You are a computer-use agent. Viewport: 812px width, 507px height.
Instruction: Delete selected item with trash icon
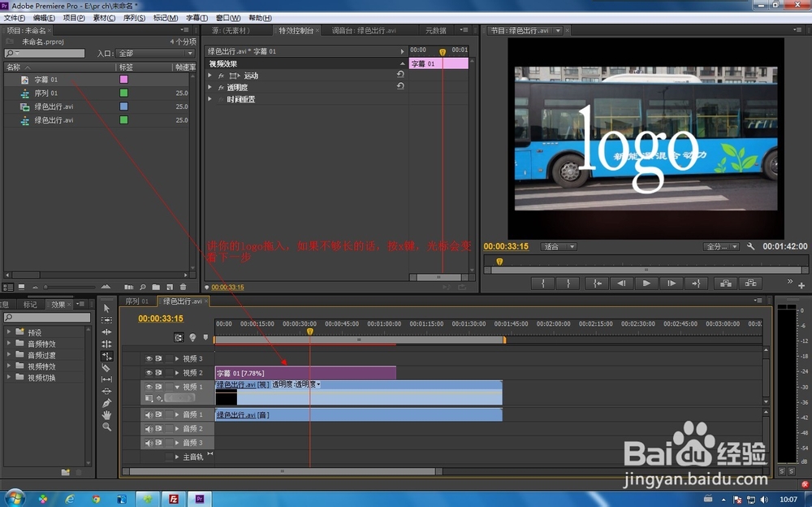click(183, 287)
